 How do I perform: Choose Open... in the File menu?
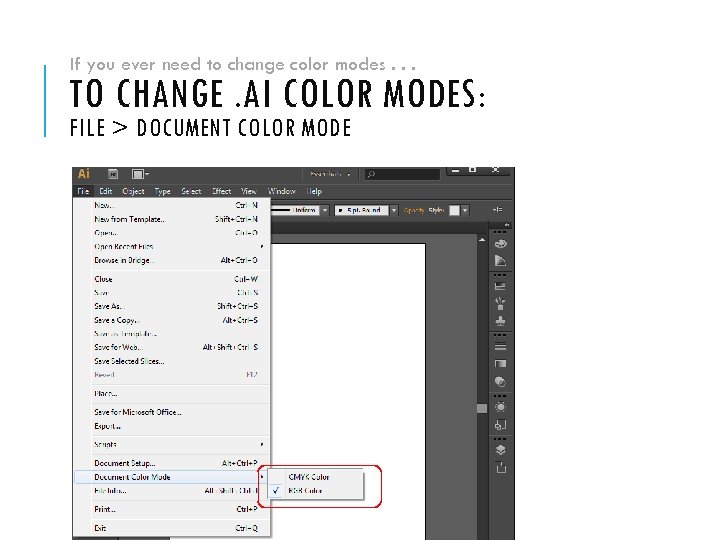pos(172,233)
